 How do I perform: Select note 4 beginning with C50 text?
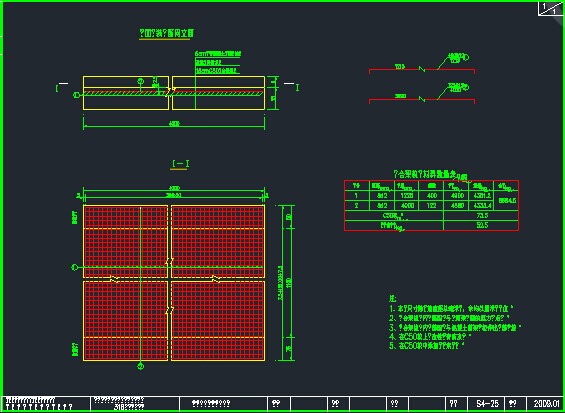pyautogui.click(x=430, y=336)
